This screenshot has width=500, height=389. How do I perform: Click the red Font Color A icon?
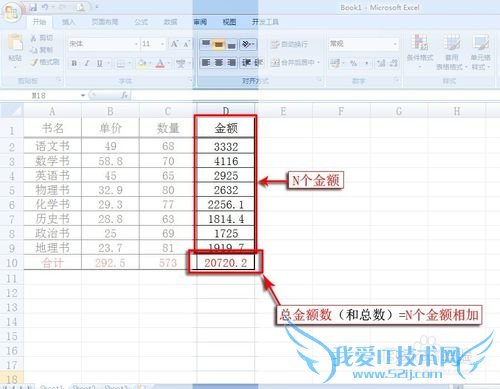tap(160, 63)
